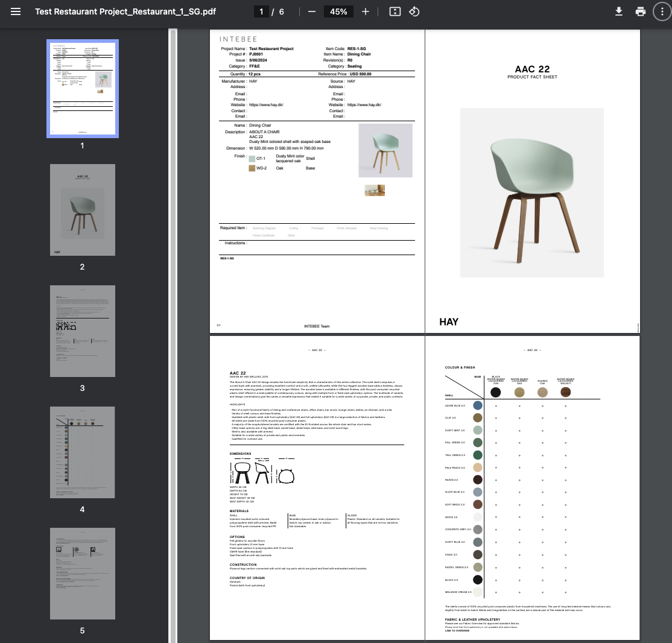Click the Pale Peach 2.0 colour swatch
Screen dimensions: 672x643
click(x=477, y=467)
